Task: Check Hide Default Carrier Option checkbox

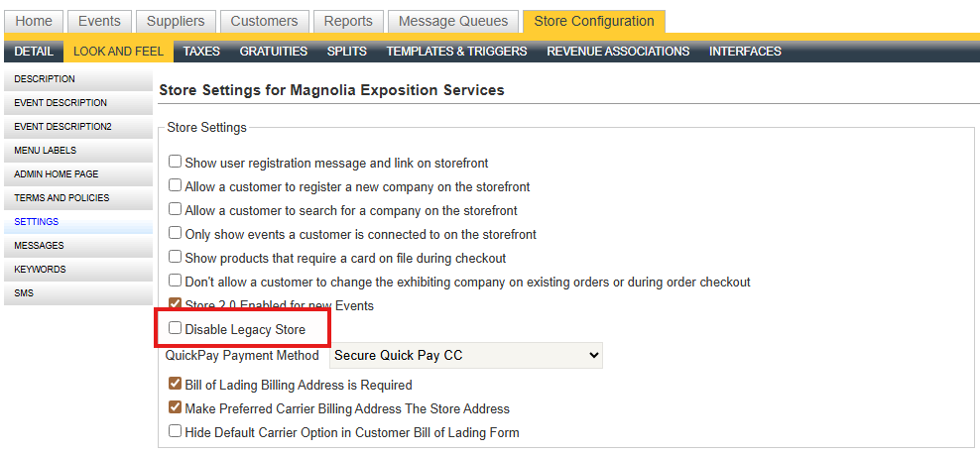Action: pos(176,432)
